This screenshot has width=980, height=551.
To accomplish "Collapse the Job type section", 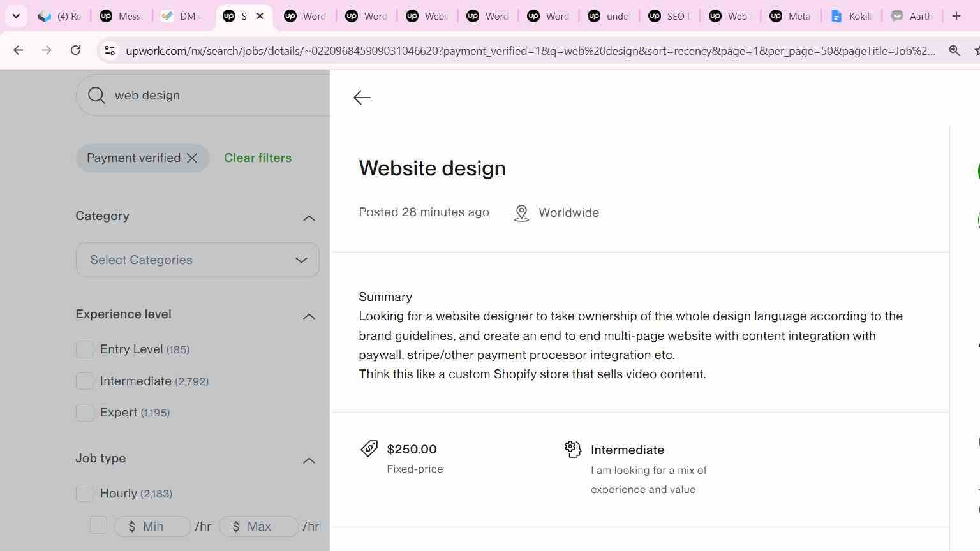I will (309, 460).
